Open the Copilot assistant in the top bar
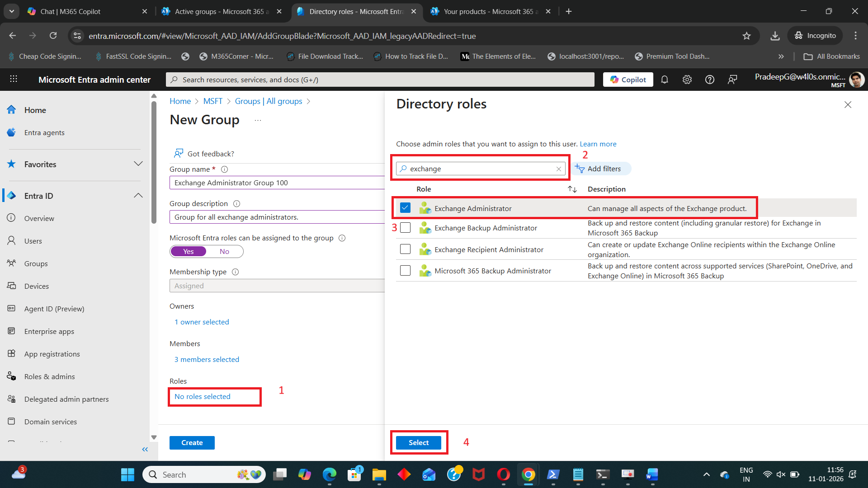 click(627, 80)
